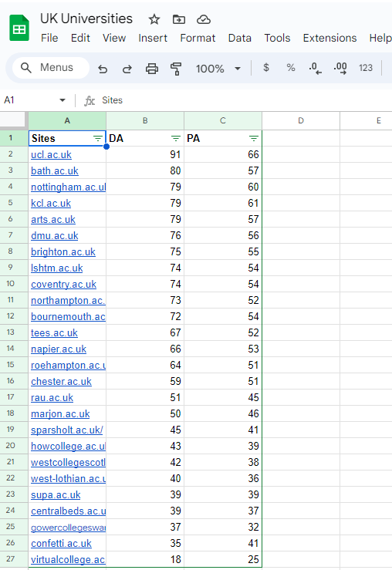Click the redo arrow icon
Viewport: 392px width, 570px height.
point(127,69)
